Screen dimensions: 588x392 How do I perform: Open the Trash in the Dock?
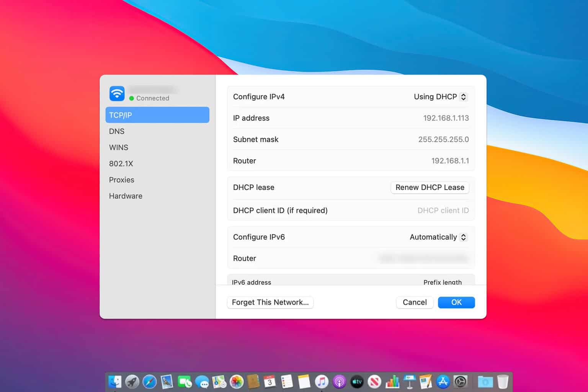click(503, 382)
